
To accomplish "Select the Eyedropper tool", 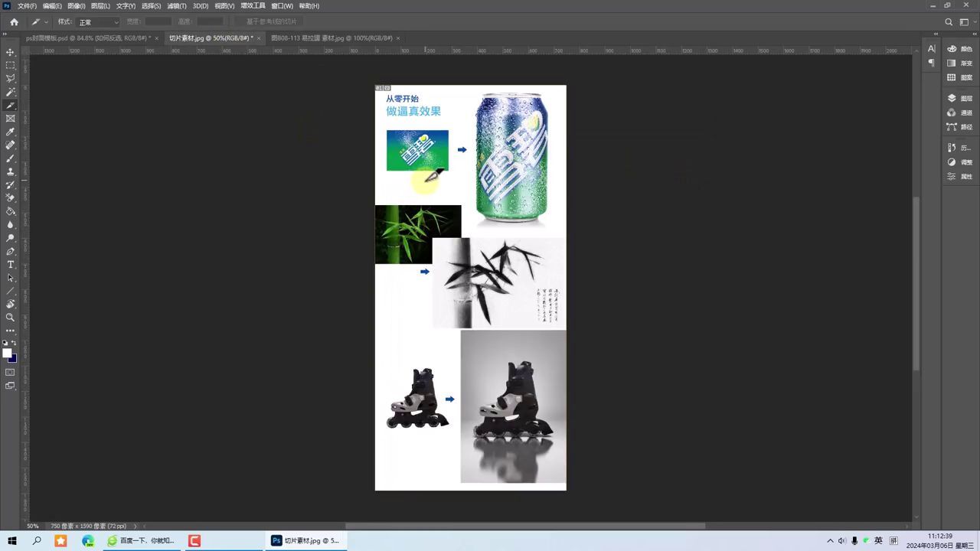I will coord(11,132).
